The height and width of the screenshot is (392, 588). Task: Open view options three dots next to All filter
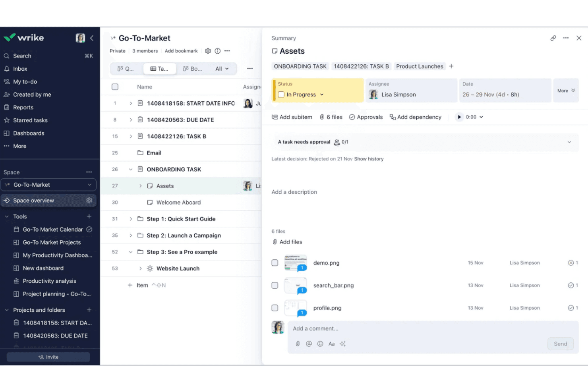pyautogui.click(x=250, y=69)
